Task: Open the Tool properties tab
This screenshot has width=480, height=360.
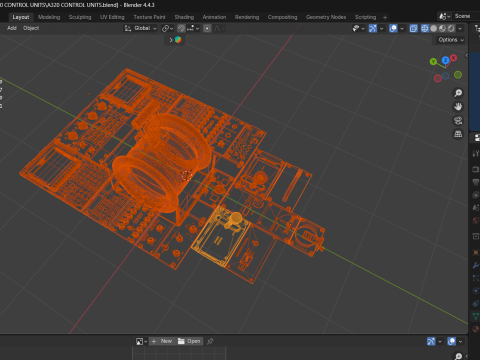Action: [476, 153]
